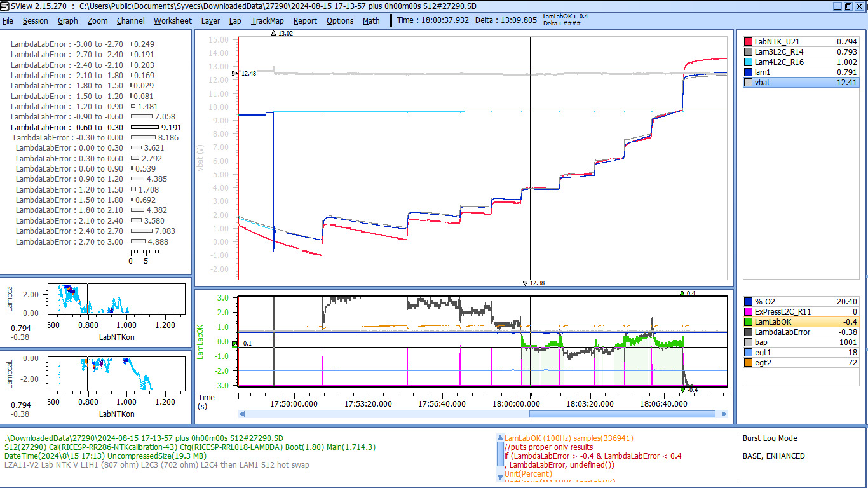Click the orange egt2 color swatch
This screenshot has height=488, width=868.
click(749, 362)
